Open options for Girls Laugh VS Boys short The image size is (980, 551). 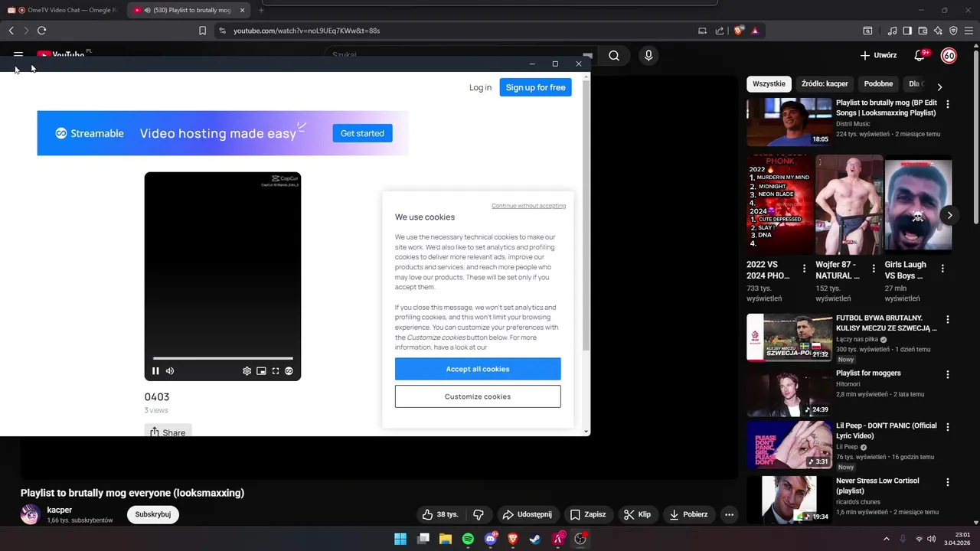[942, 269]
